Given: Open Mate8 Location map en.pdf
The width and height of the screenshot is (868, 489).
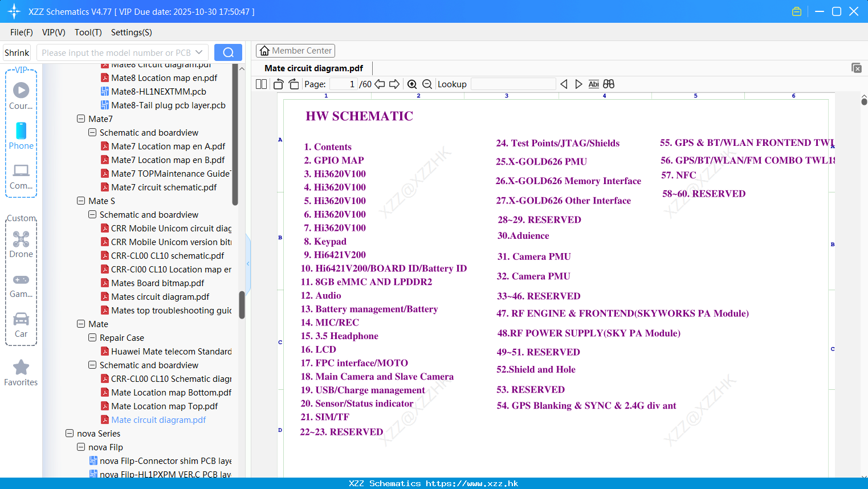Looking at the screenshot, I should click(164, 78).
